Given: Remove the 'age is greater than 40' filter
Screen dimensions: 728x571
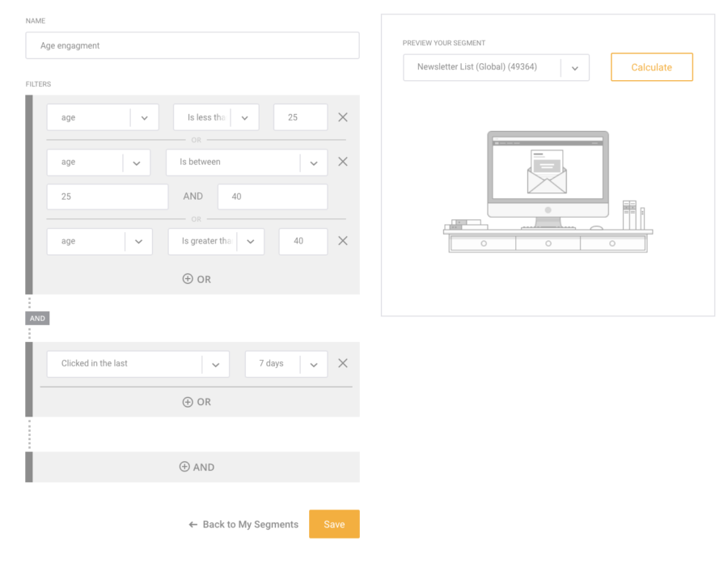Looking at the screenshot, I should pos(343,241).
